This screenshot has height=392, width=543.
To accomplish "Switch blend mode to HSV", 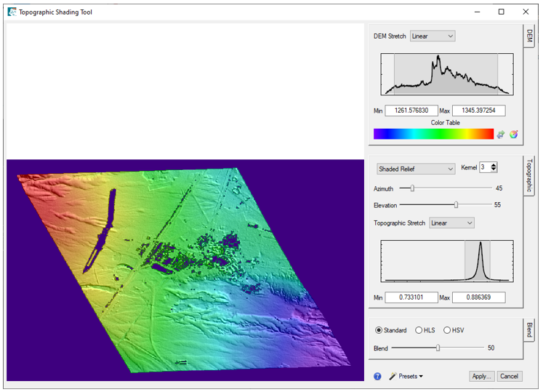I will pos(447,330).
